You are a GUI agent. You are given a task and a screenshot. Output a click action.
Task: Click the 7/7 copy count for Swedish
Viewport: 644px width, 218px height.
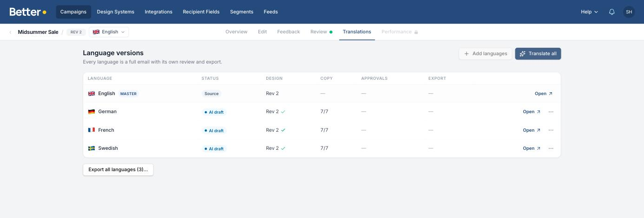[x=324, y=148]
